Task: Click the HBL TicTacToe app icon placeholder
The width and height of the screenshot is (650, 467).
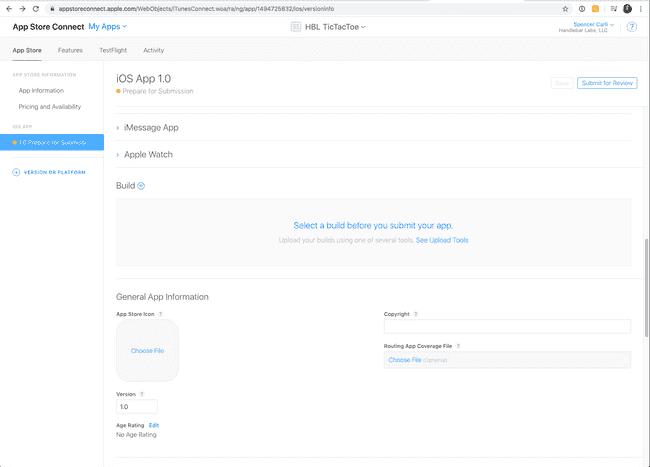Action: 296,27
